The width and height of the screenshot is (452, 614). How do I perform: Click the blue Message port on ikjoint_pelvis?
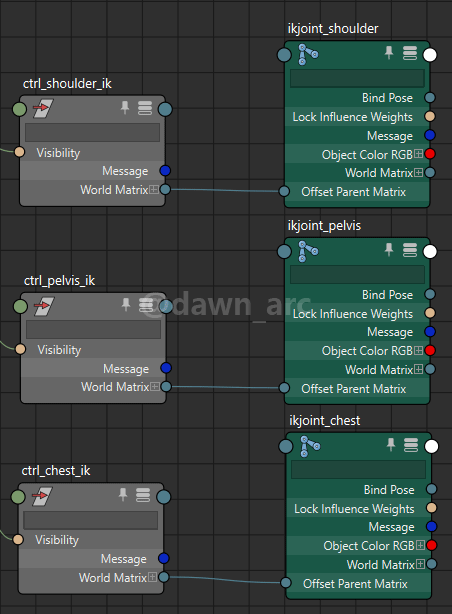tap(430, 332)
